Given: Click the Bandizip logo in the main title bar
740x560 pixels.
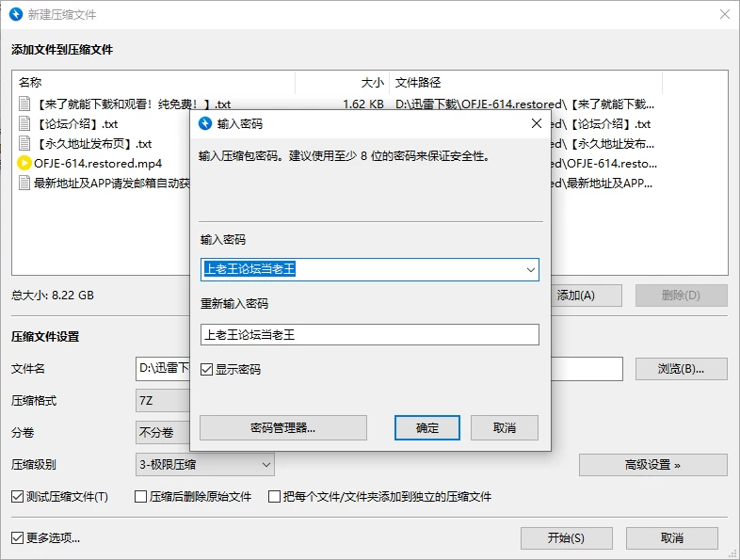Looking at the screenshot, I should [x=16, y=14].
